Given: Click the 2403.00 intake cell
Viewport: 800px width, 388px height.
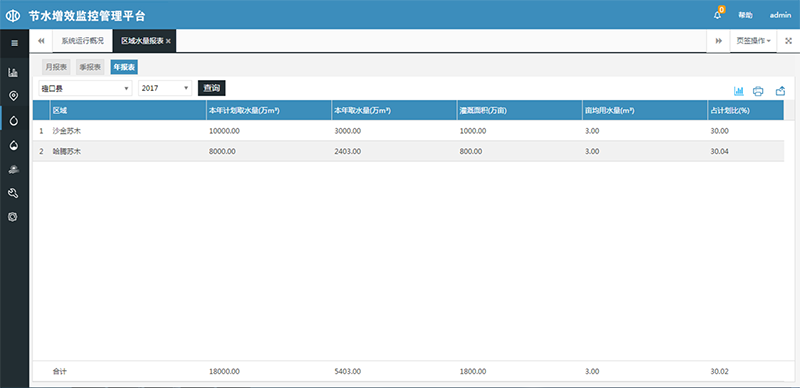Looking at the screenshot, I should coord(348,152).
